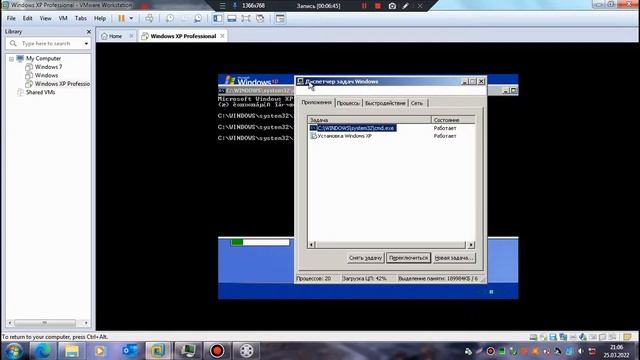Select the Windows virtual machine entry

(x=46, y=76)
